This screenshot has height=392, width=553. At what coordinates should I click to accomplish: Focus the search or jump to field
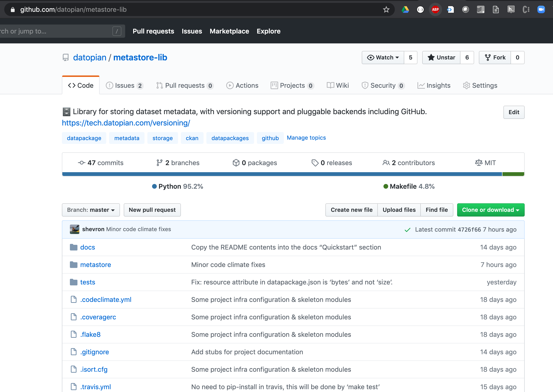click(55, 31)
